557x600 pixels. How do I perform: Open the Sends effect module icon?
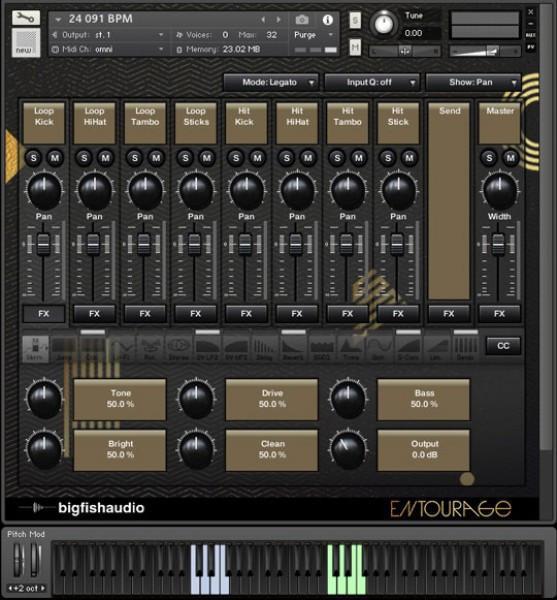(x=465, y=349)
